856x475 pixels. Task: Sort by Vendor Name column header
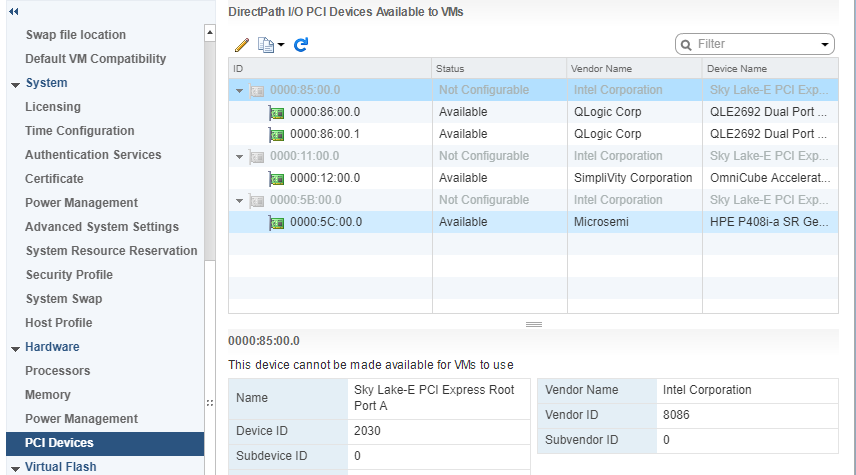634,68
